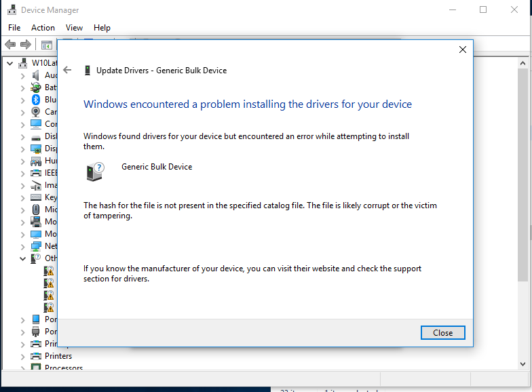Select the Imaging devices icon
532x392 pixels.
click(35, 185)
